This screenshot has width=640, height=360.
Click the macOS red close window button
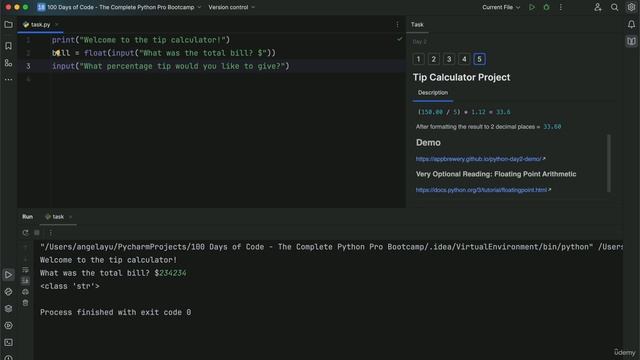pos(8,7)
